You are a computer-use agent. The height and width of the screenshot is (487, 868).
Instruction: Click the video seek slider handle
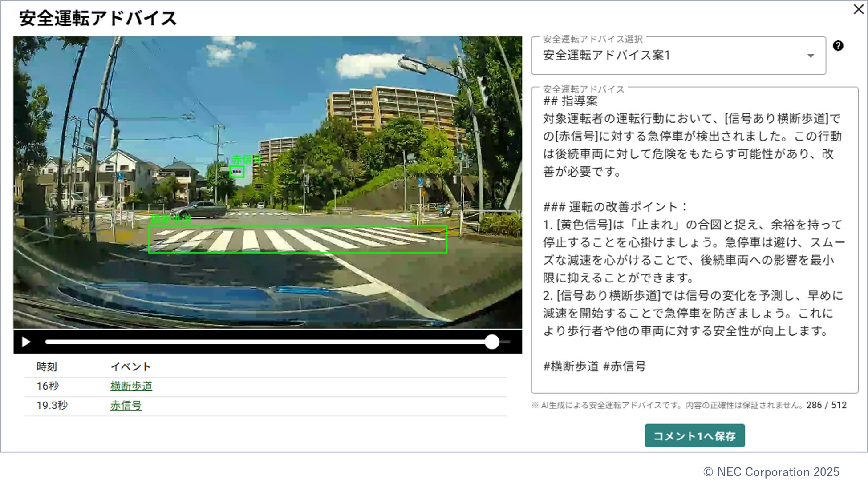point(492,342)
